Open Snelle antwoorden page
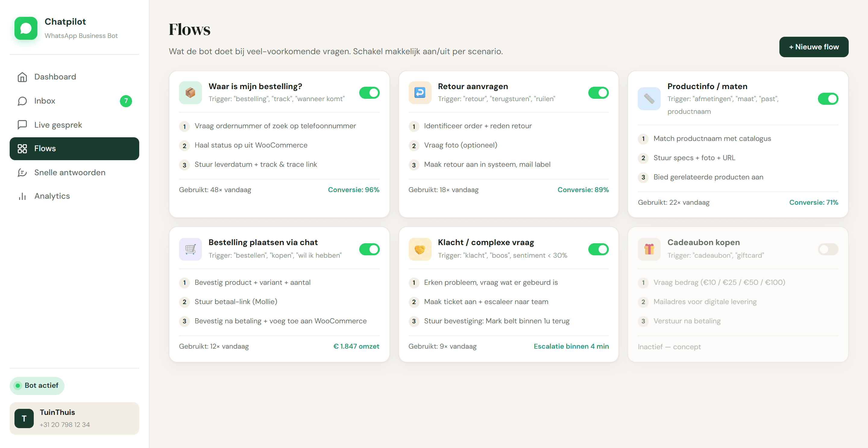The image size is (868, 448). tap(74, 173)
